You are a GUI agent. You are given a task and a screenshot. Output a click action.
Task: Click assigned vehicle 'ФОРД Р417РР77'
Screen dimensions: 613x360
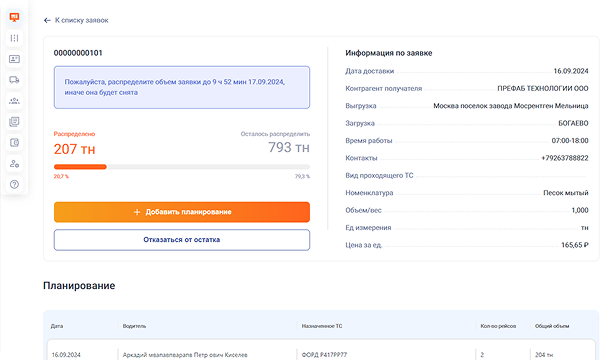[x=324, y=355]
